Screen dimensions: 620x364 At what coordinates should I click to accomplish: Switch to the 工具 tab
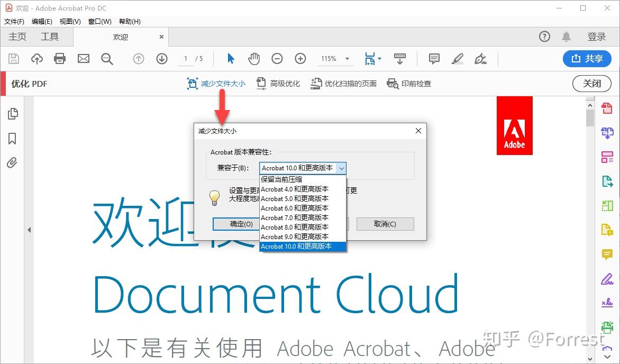(x=50, y=37)
